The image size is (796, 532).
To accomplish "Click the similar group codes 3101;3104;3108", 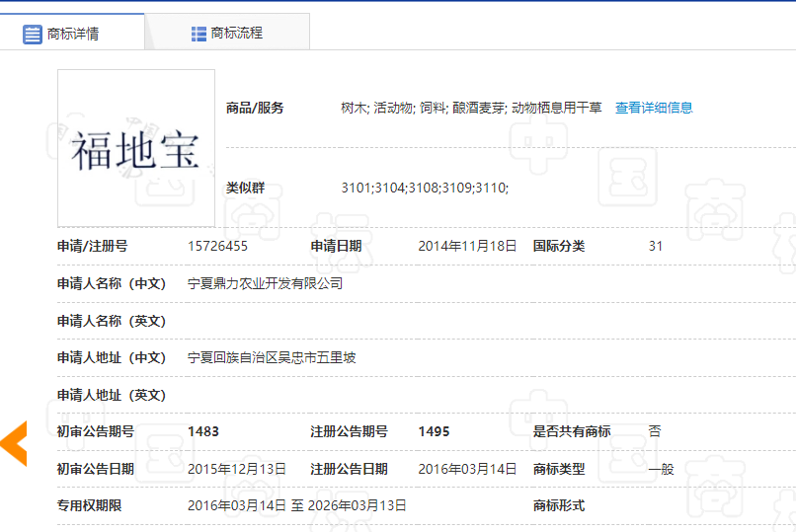I will click(x=425, y=187).
